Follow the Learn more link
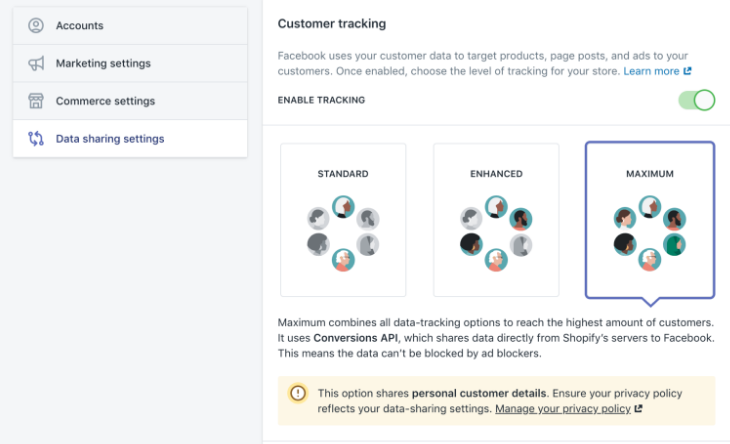The width and height of the screenshot is (730, 444). pos(651,71)
